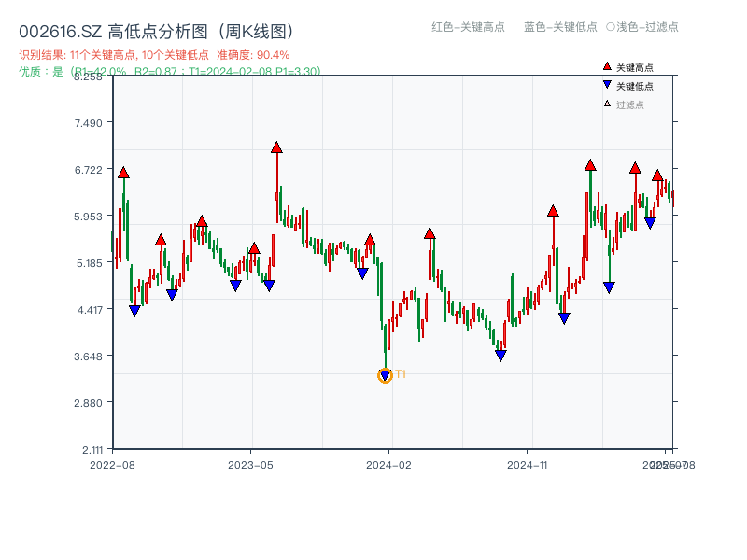
Task: Click the T1 text label beside the circle
Action: click(400, 374)
